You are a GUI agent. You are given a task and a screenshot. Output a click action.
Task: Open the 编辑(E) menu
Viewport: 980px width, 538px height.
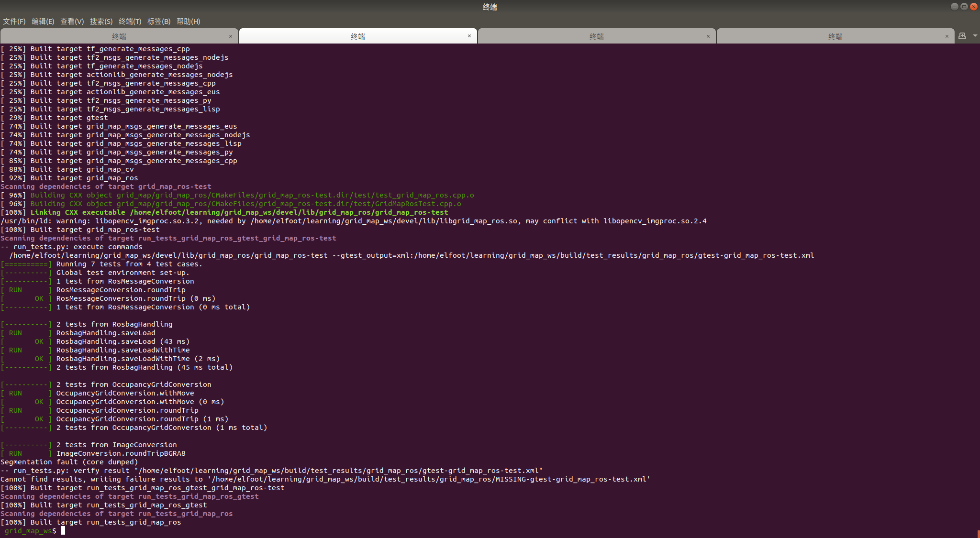click(x=43, y=22)
